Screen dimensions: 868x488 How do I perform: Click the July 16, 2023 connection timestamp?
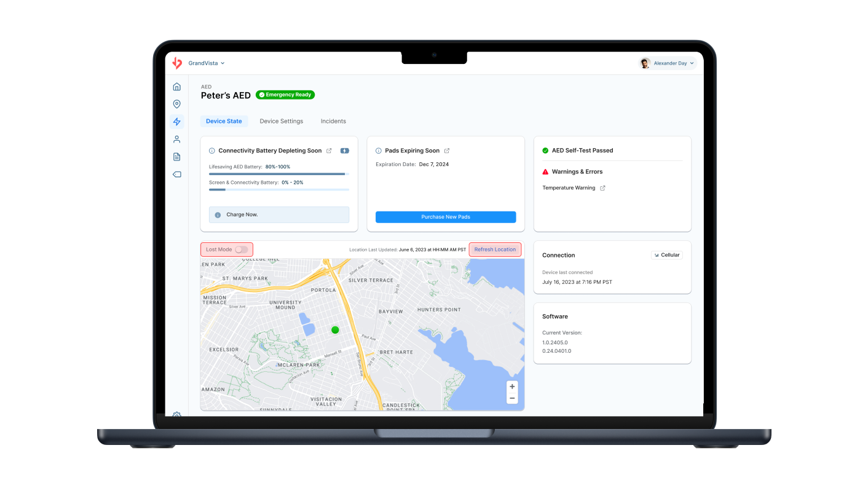(577, 282)
